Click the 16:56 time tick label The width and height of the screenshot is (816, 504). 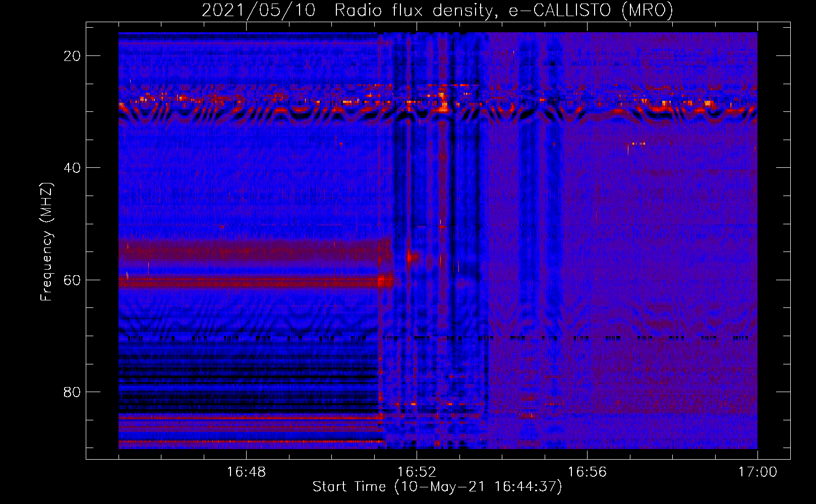click(587, 472)
